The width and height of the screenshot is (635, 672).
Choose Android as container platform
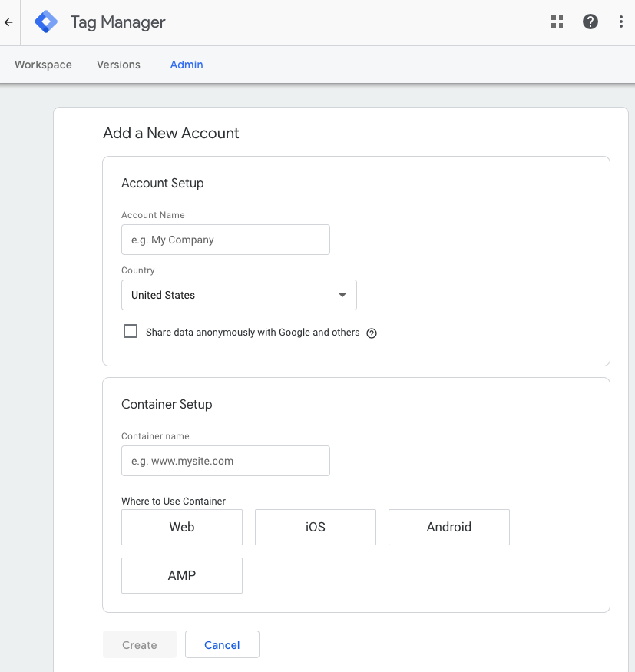pyautogui.click(x=449, y=527)
